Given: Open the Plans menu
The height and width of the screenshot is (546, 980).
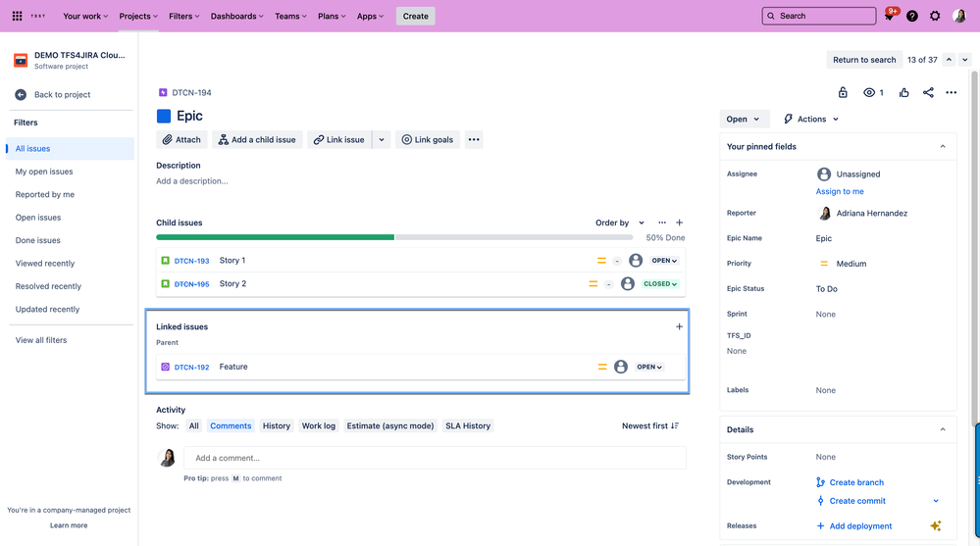Looking at the screenshot, I should [332, 17].
